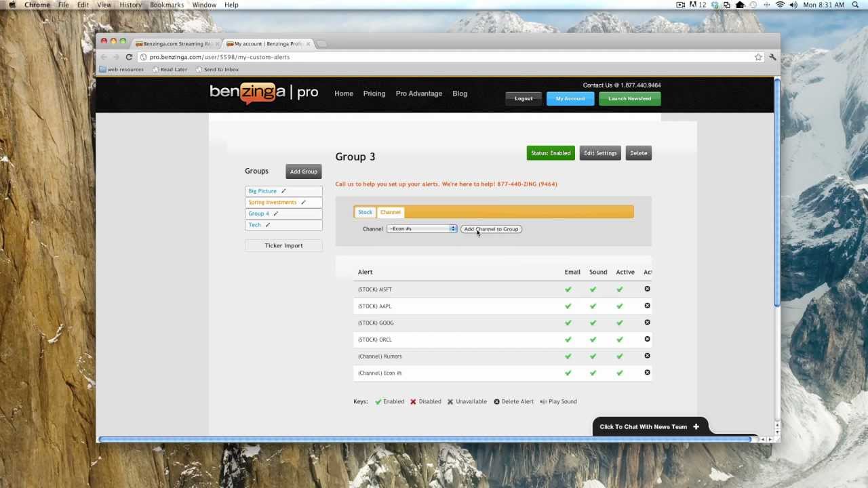Click Status: Enabled button
This screenshot has width=868, height=488.
click(551, 153)
